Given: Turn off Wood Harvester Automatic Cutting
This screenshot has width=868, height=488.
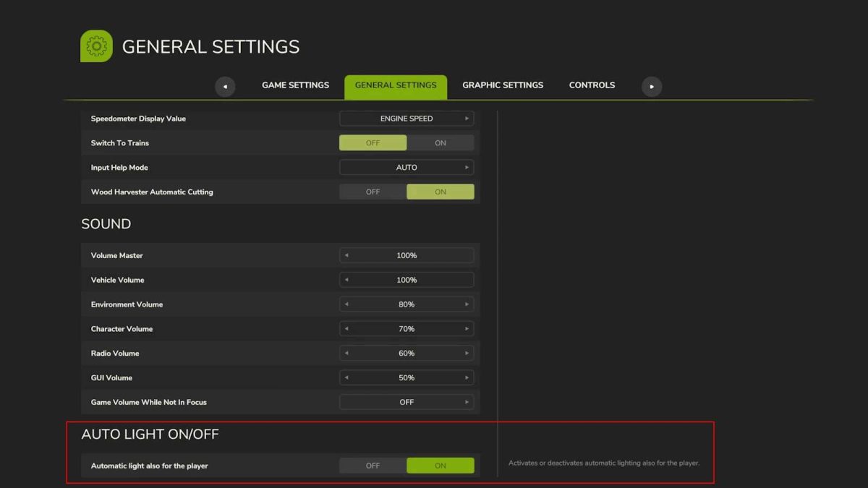Looking at the screenshot, I should (373, 192).
